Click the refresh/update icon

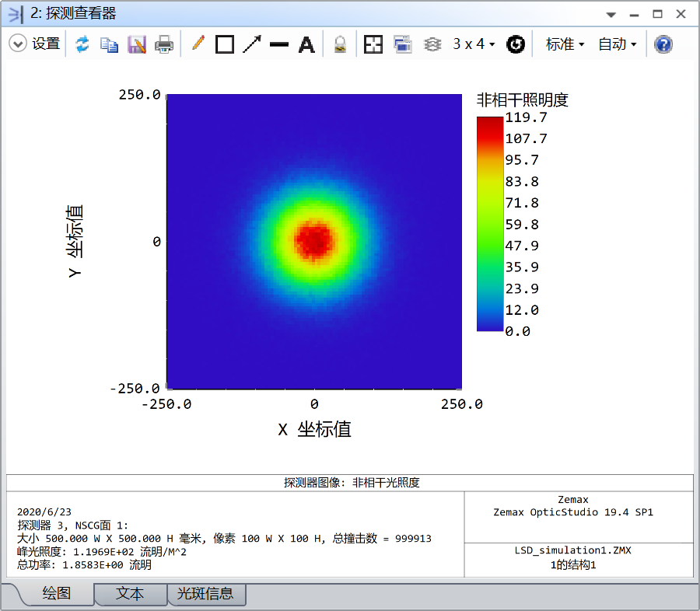click(82, 44)
